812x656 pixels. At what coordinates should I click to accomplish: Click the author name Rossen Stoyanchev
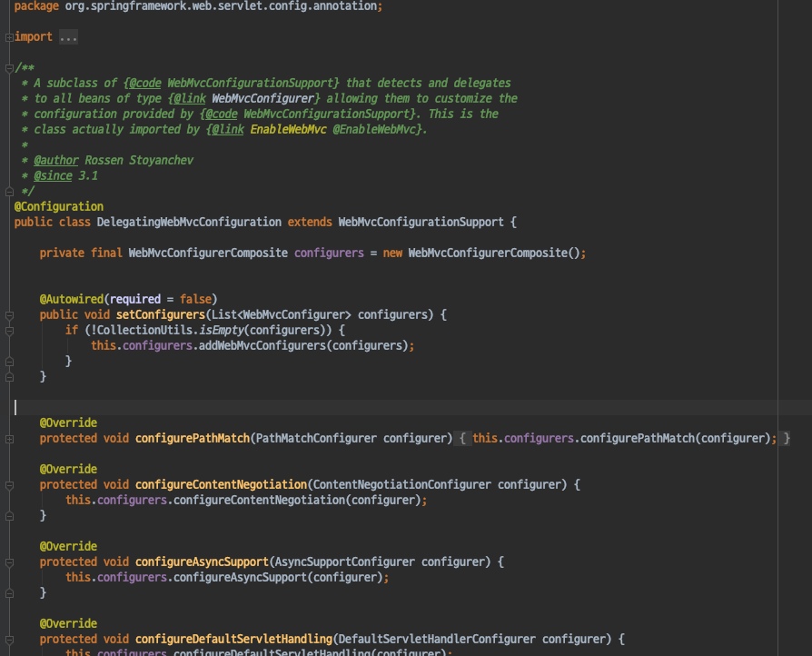(139, 161)
